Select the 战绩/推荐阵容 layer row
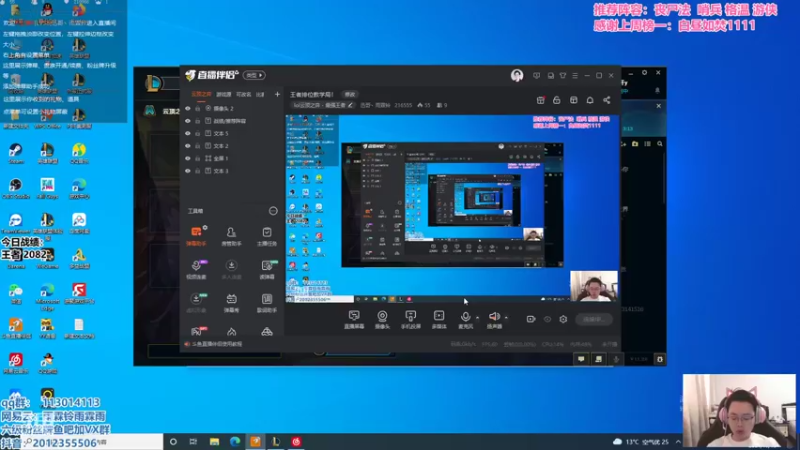 (232, 121)
